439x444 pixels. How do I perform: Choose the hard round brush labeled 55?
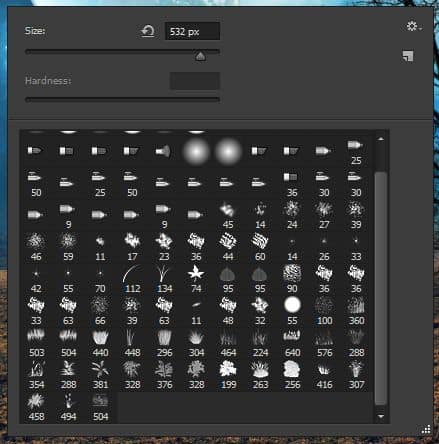tap(292, 311)
